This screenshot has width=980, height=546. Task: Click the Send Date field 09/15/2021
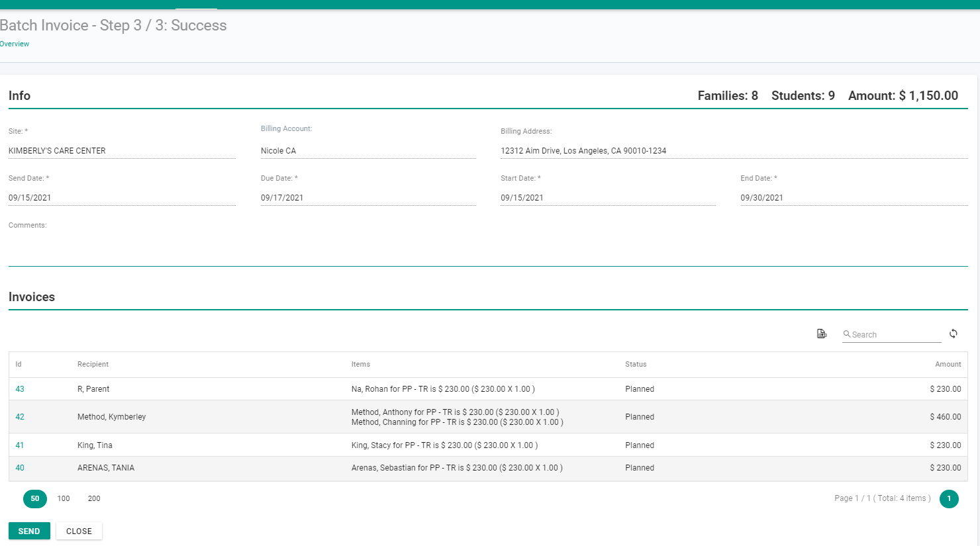point(122,198)
